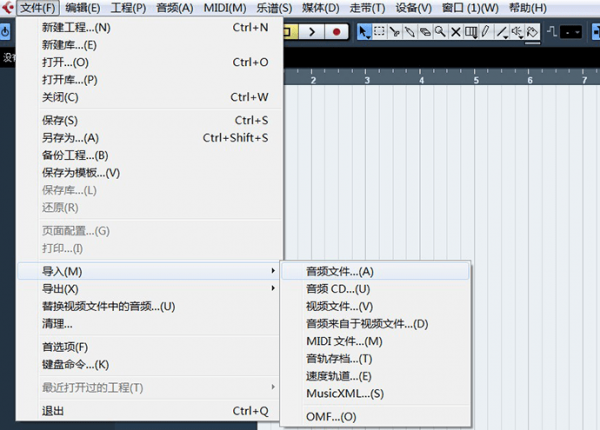Click the Play arrow transport button
600x430 pixels.
[x=311, y=32]
